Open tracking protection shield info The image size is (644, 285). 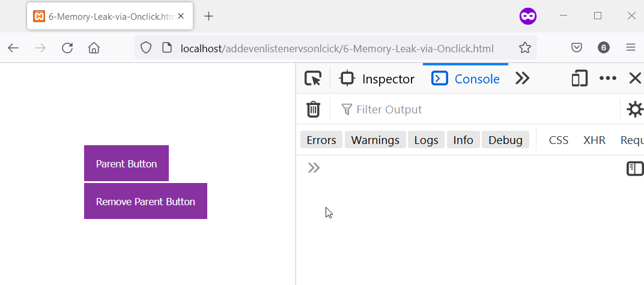pyautogui.click(x=146, y=48)
